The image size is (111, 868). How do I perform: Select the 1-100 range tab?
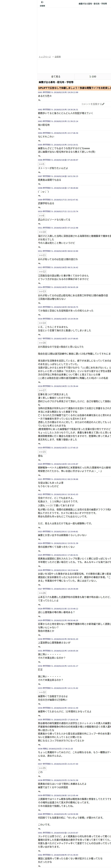pos(92,77)
